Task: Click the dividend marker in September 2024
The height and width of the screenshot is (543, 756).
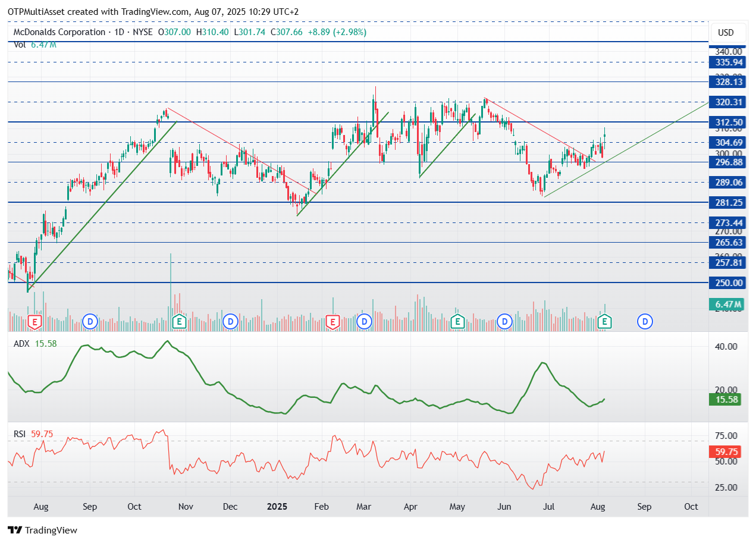Action: coord(90,322)
